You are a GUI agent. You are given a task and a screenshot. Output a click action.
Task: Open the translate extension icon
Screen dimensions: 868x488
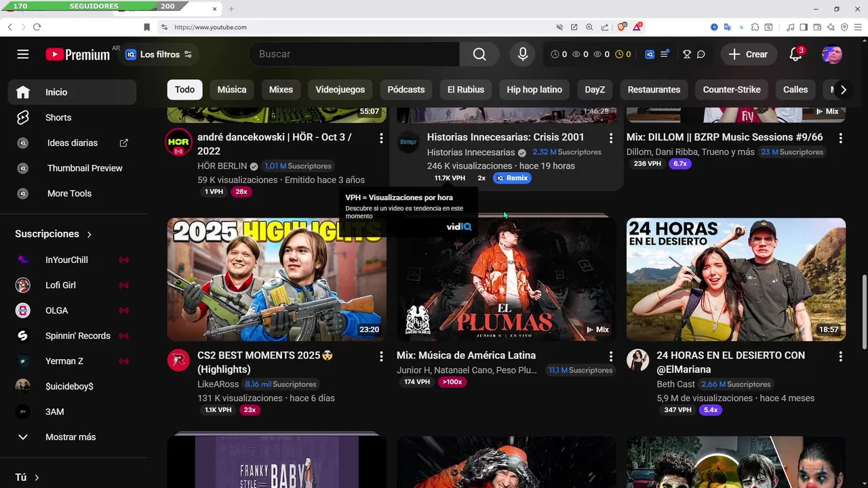pos(728,27)
